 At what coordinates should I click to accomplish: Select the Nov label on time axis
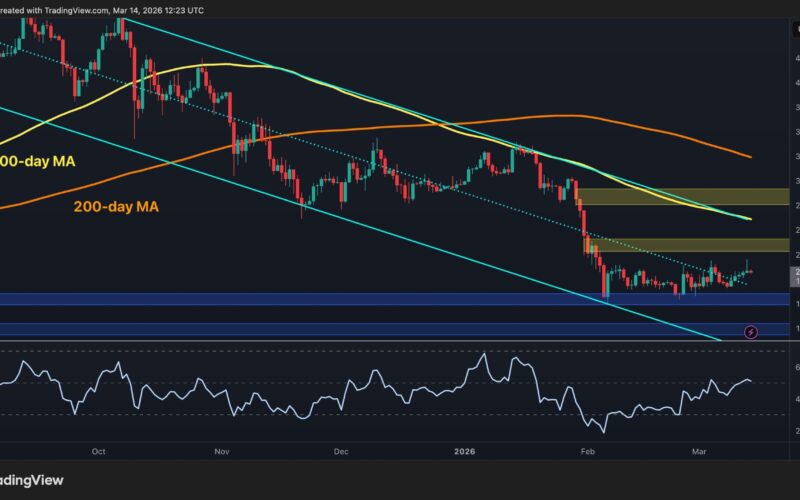coord(220,451)
